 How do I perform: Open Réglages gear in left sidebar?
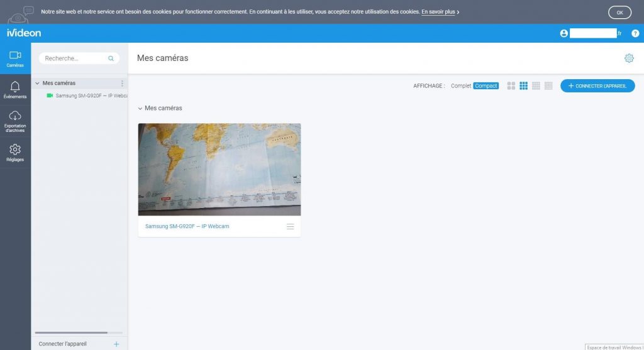coord(15,153)
